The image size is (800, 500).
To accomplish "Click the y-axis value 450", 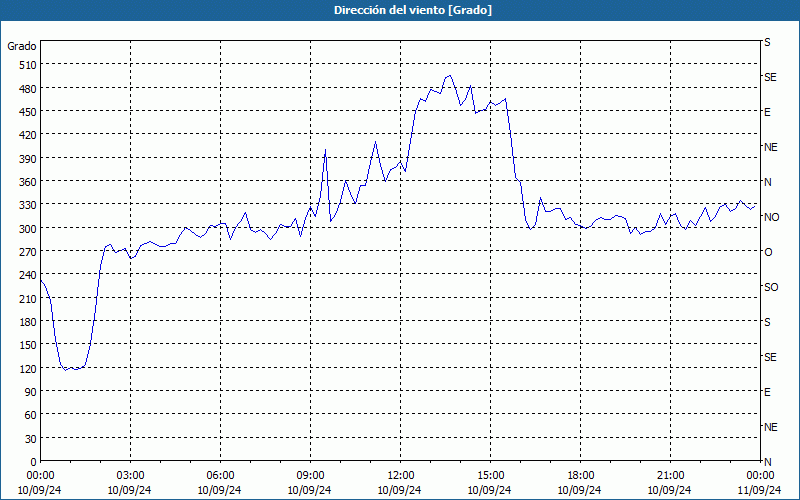I will coord(29,112).
